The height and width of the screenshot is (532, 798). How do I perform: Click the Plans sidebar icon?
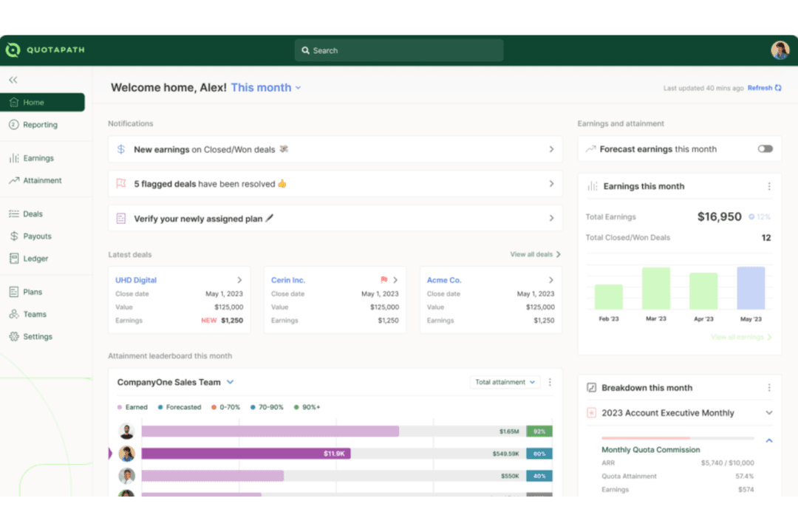(x=14, y=292)
